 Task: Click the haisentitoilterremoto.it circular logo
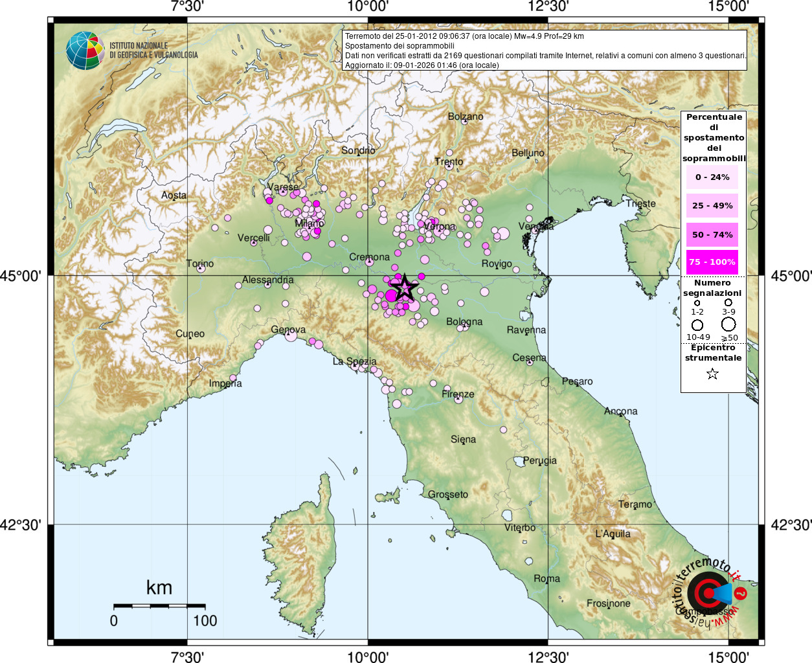pos(710,592)
